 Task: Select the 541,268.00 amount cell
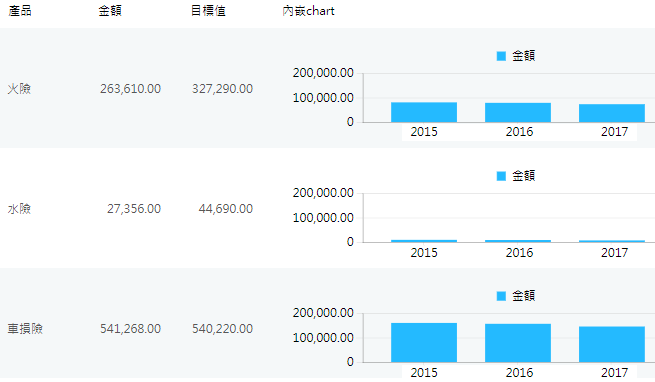[130, 329]
